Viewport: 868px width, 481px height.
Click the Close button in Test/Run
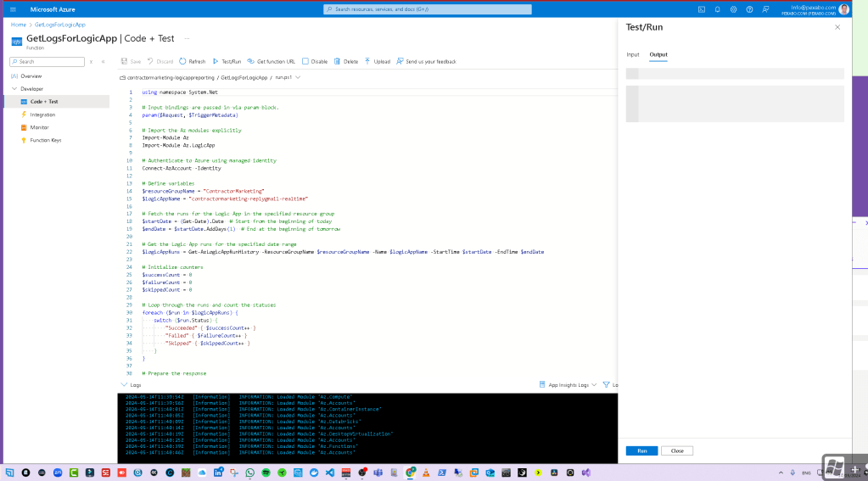coord(677,450)
